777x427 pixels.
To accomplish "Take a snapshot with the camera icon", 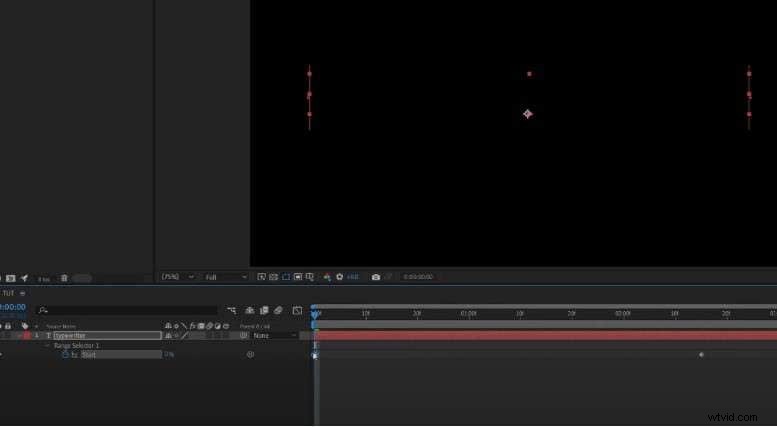I will (x=376, y=277).
